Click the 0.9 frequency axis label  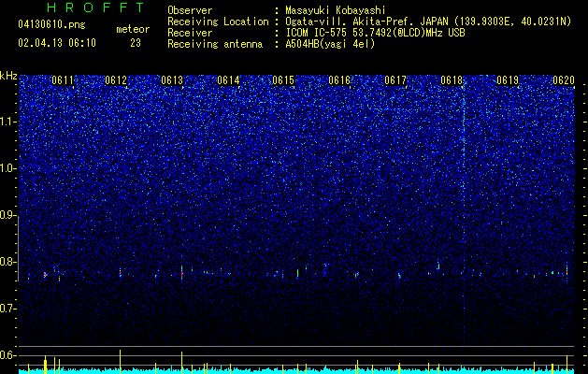tap(7, 215)
